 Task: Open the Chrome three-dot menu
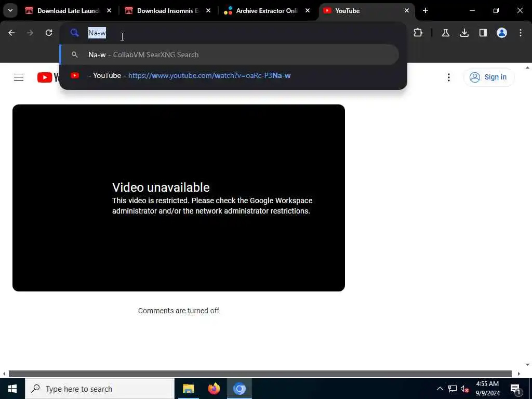point(521,33)
